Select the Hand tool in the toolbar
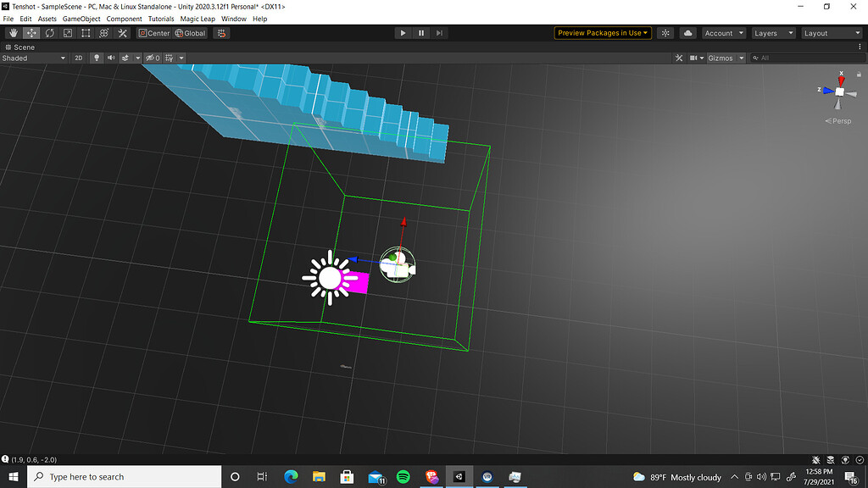This screenshot has width=868, height=488. pos(12,33)
